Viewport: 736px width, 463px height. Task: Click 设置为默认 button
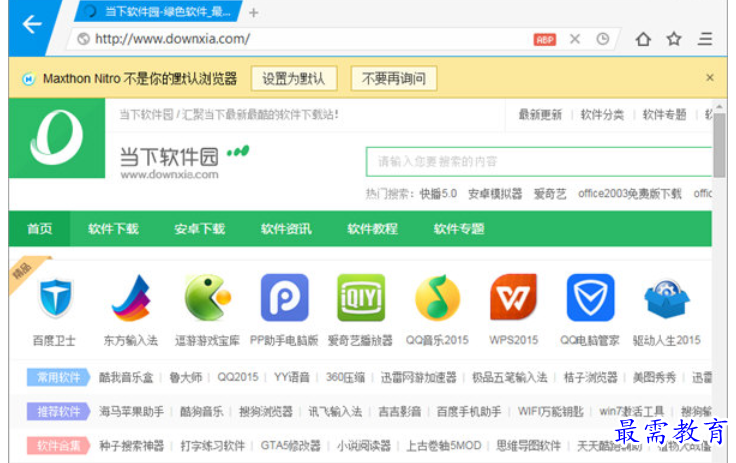[294, 78]
